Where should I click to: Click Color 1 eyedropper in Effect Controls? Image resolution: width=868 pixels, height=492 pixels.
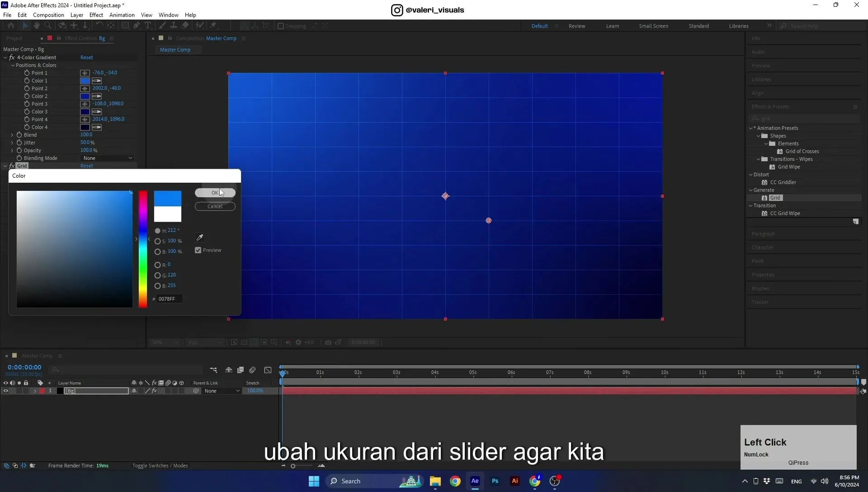pyautogui.click(x=97, y=80)
